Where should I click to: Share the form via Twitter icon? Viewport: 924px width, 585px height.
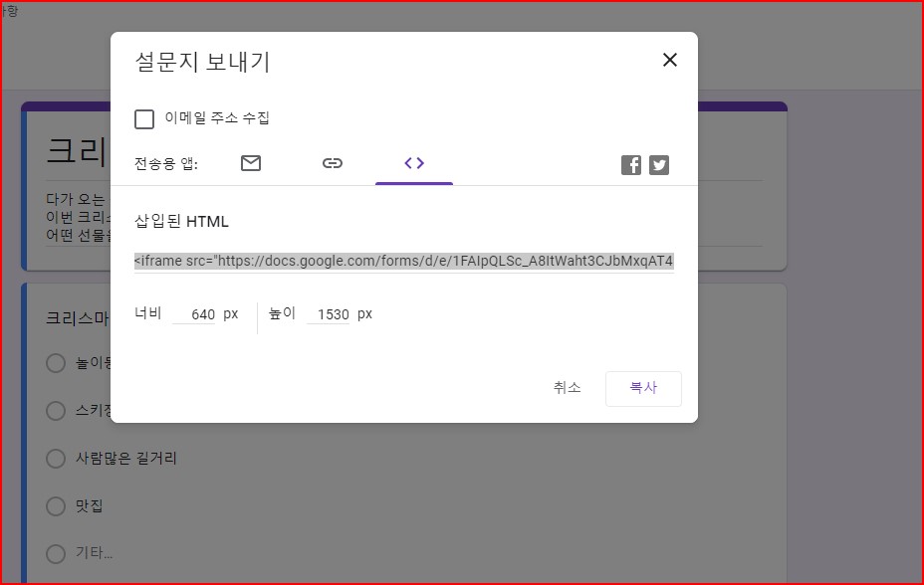(659, 165)
